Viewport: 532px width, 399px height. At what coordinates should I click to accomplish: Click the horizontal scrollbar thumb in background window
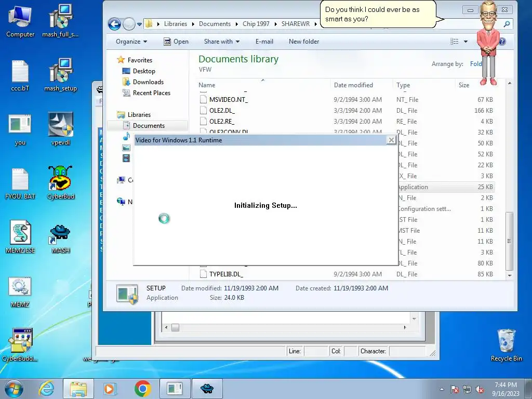(175, 327)
